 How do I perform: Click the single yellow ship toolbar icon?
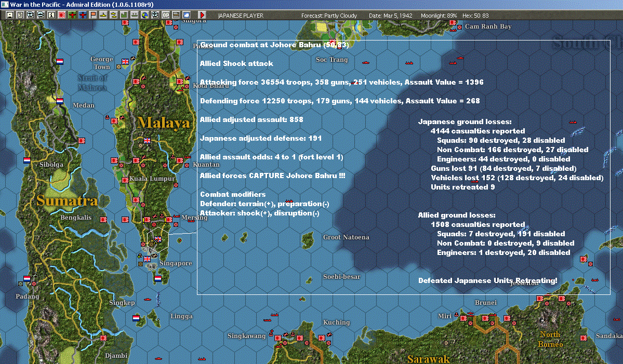(x=103, y=15)
